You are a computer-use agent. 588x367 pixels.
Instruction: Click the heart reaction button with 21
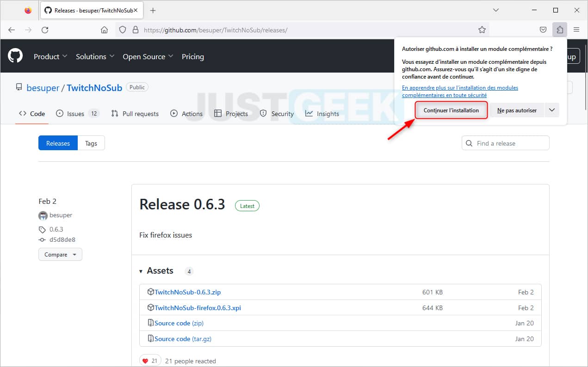150,361
